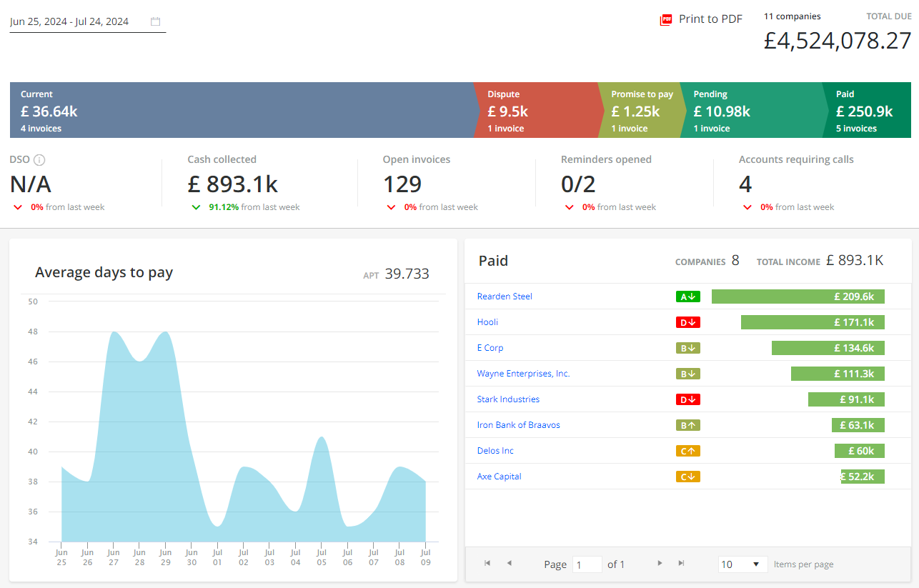Go to first page pagination icon

487,564
